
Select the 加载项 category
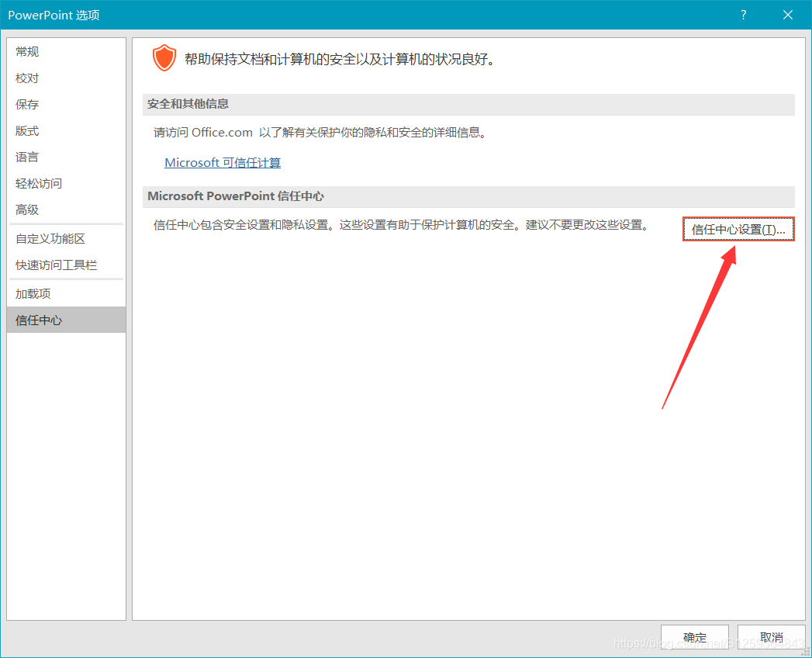(x=66, y=294)
